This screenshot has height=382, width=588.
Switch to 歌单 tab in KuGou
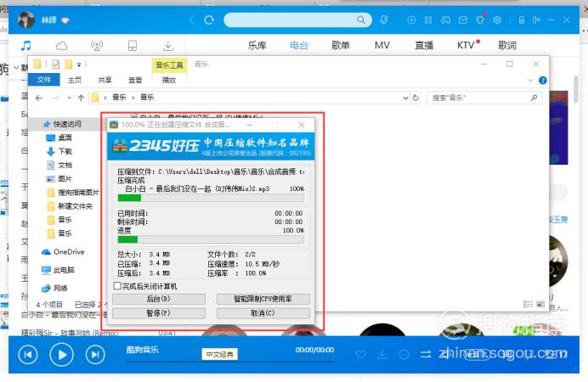point(341,45)
